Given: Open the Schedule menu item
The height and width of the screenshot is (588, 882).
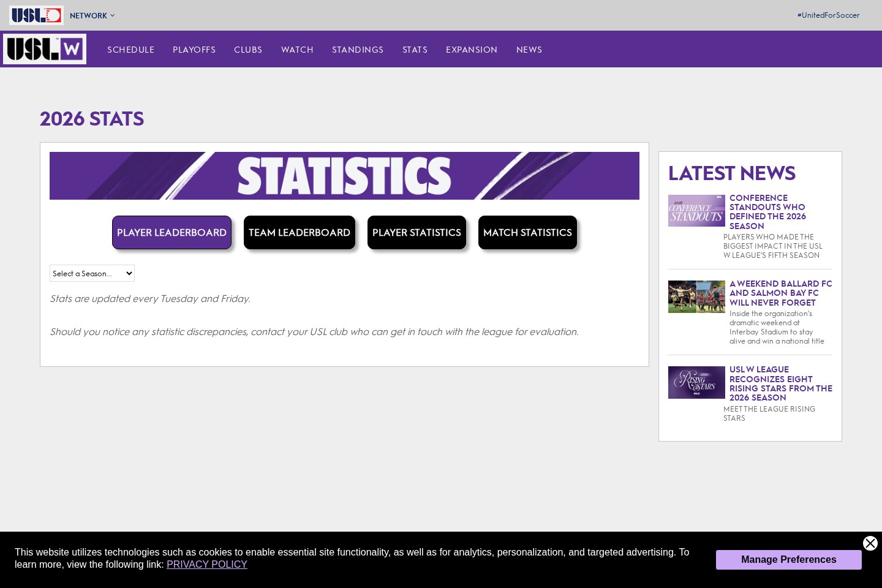Looking at the screenshot, I should pyautogui.click(x=130, y=50).
